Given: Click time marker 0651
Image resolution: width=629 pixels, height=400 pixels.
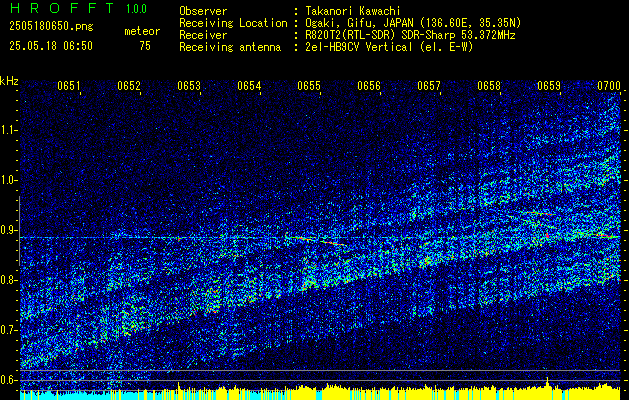Looking at the screenshot, I should point(69,86).
